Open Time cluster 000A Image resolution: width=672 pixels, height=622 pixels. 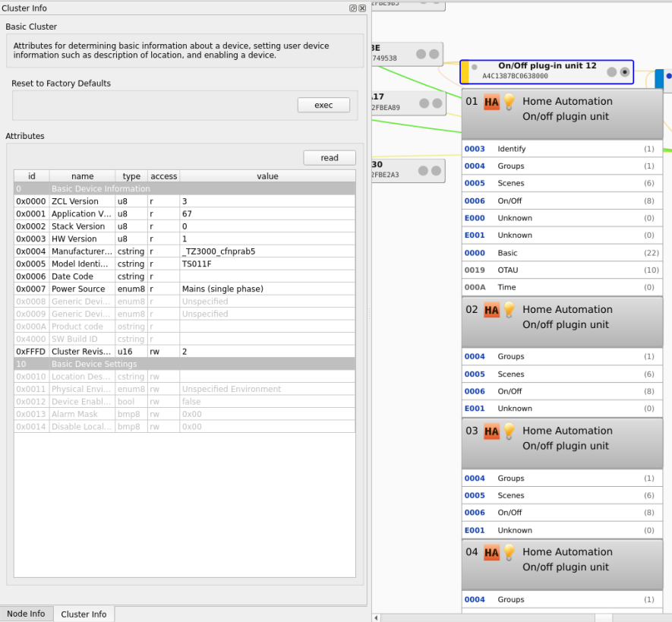pyautogui.click(x=562, y=287)
